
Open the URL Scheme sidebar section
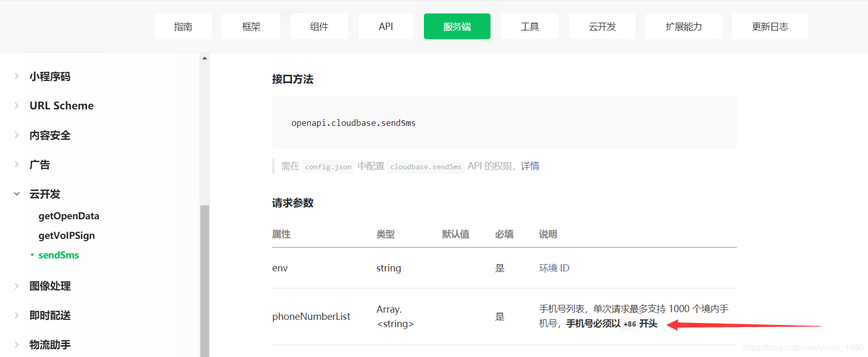(x=61, y=106)
